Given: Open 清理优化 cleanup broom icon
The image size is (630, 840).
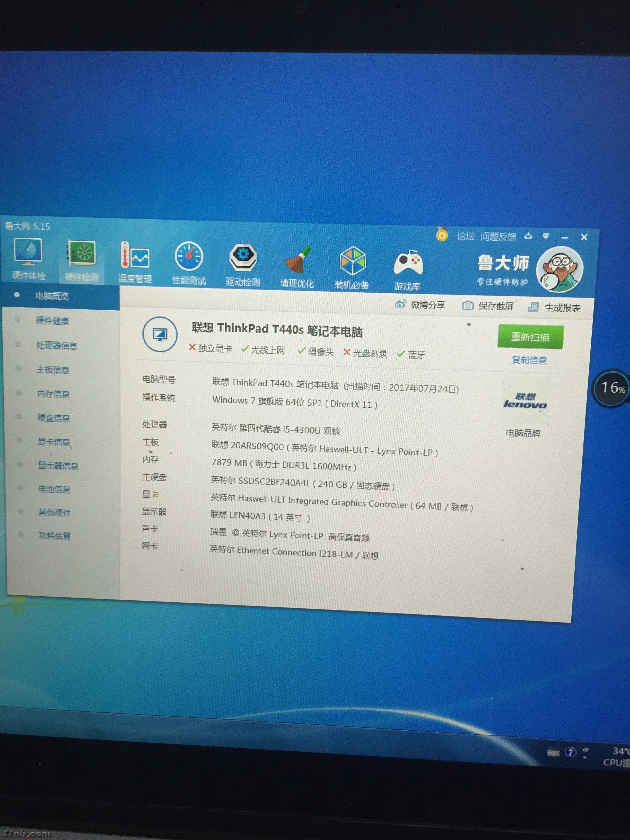Looking at the screenshot, I should coord(297,267).
